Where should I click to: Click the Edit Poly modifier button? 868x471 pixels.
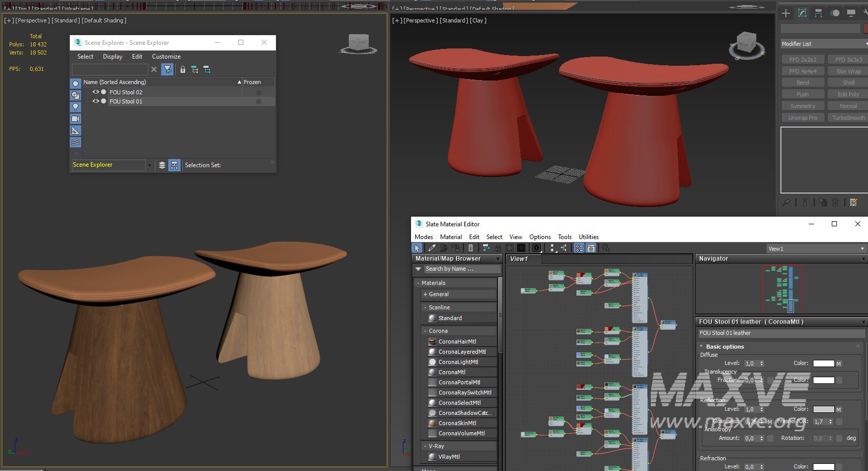click(x=848, y=94)
